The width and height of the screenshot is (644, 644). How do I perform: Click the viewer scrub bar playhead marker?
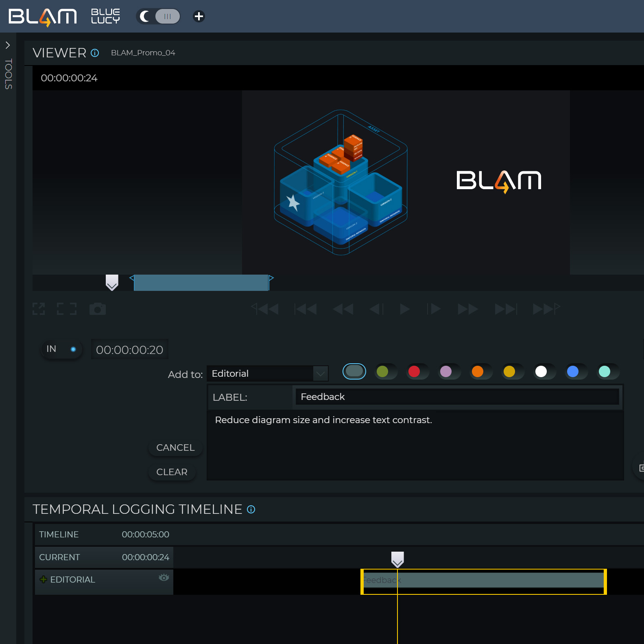[x=112, y=282]
